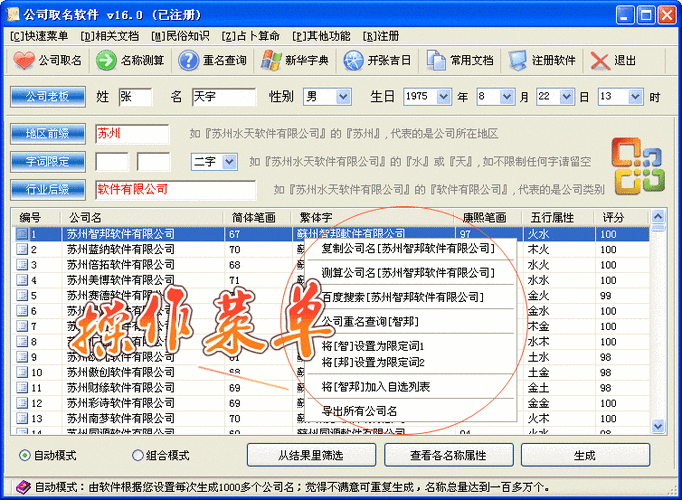Choose 将[智]设置为限定词1 entry
This screenshot has width=682, height=500.
pyautogui.click(x=411, y=346)
